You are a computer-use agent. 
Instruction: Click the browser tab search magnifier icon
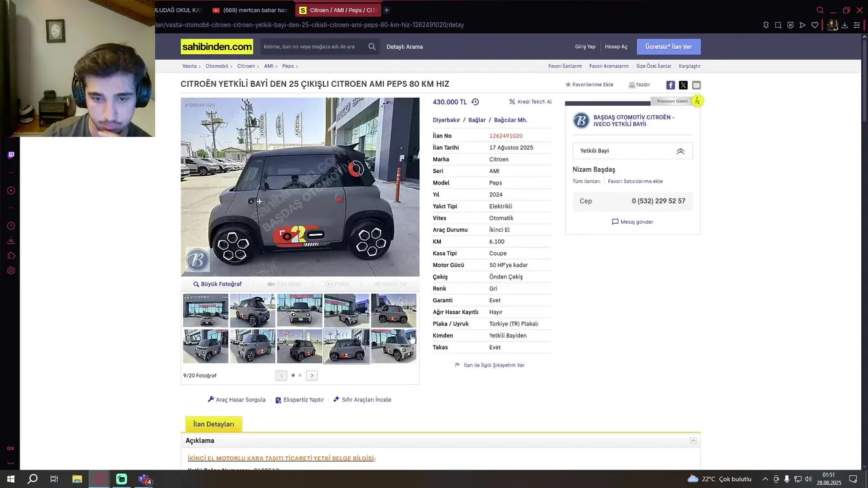[820, 10]
